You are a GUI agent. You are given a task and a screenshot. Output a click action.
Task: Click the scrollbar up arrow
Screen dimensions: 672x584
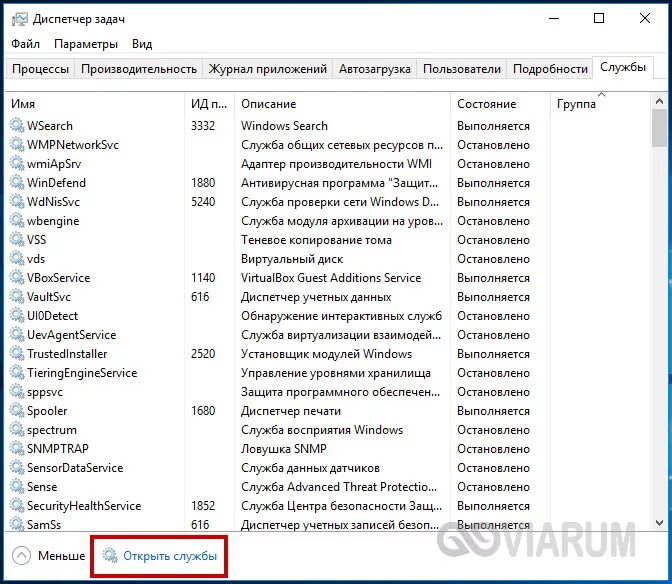pos(659,102)
